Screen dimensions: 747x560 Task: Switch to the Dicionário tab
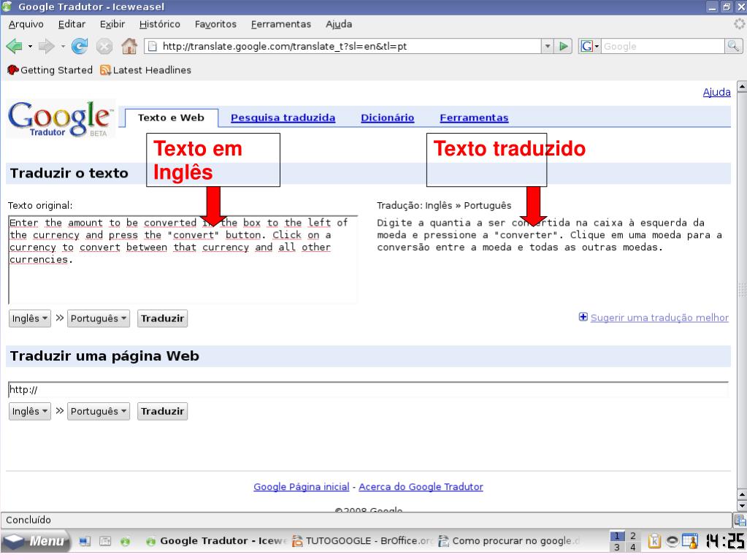(387, 118)
